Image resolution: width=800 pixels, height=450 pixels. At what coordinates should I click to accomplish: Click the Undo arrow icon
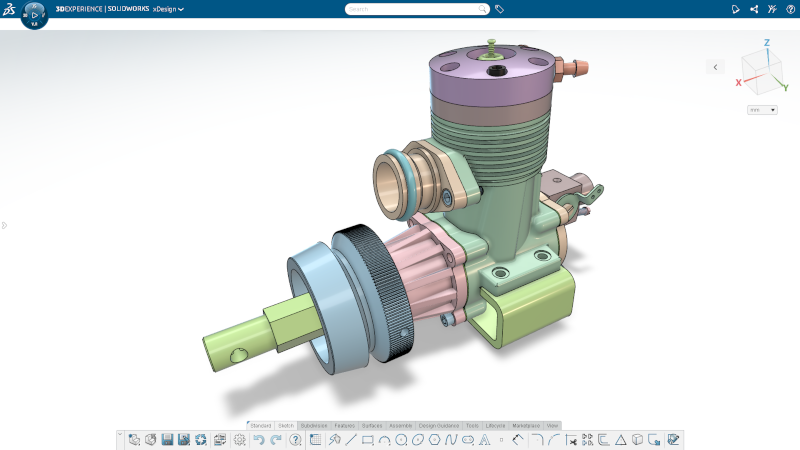point(258,439)
